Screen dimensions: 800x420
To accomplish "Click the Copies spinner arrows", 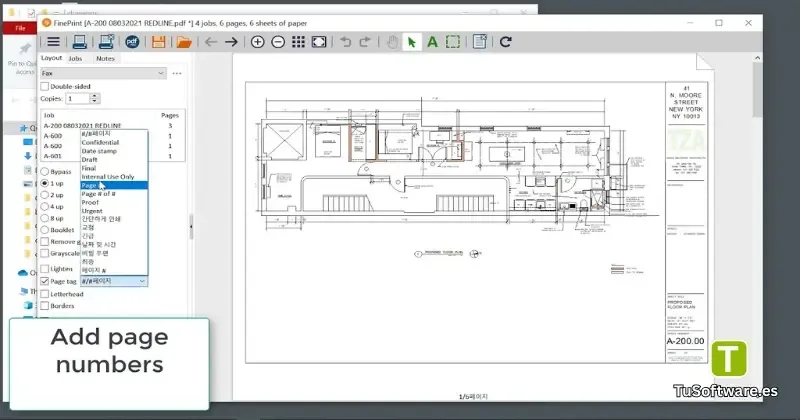I will [x=94, y=98].
